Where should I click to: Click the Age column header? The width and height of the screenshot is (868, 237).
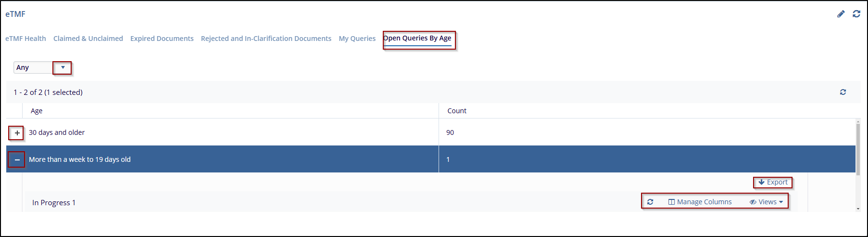click(x=37, y=111)
